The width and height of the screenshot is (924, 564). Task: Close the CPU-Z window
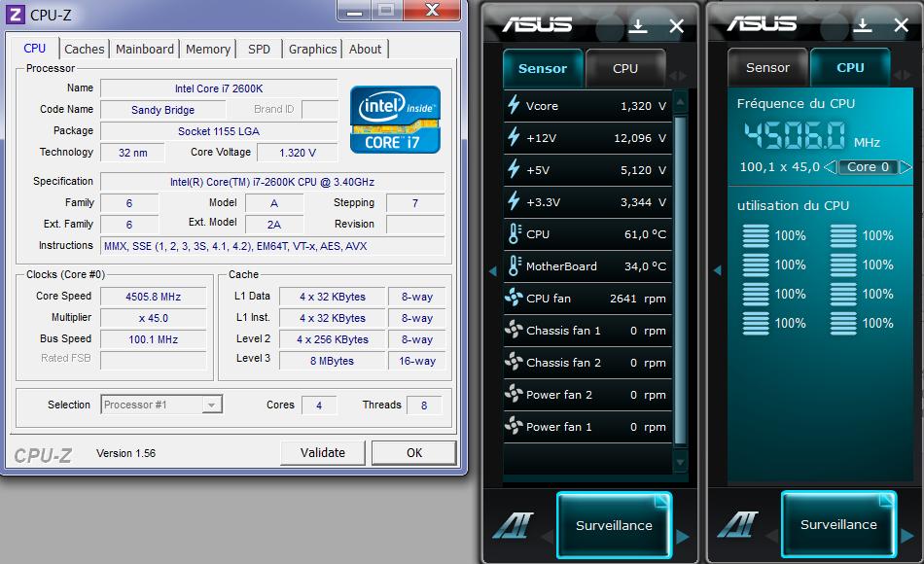[433, 10]
